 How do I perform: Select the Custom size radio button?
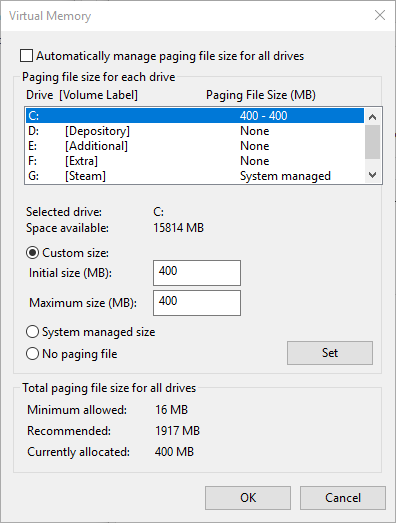click(x=32, y=253)
